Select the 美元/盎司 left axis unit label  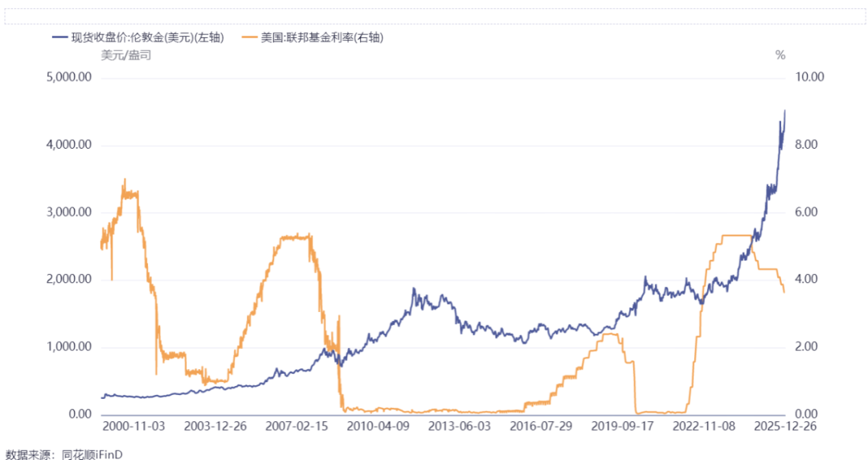pyautogui.click(x=125, y=55)
